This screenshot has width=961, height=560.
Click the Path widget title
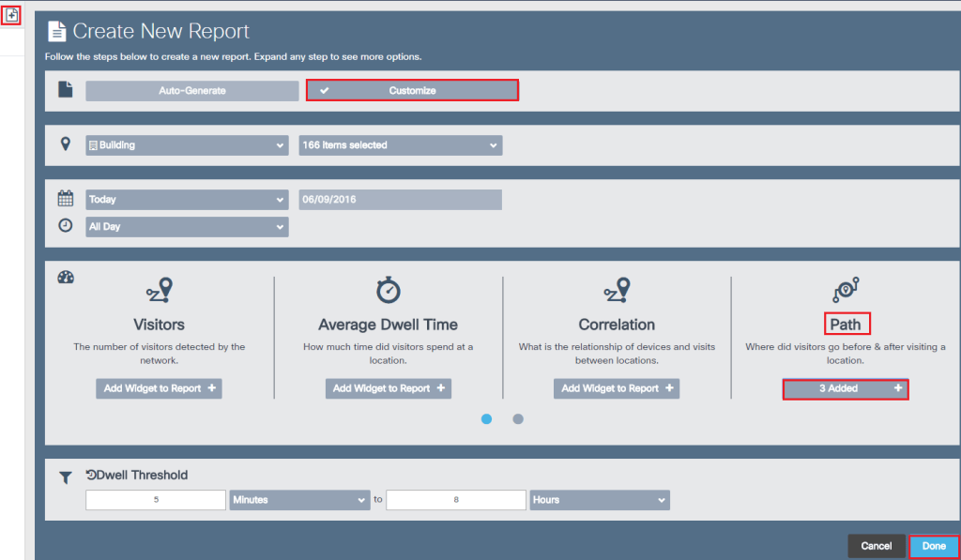pyautogui.click(x=846, y=325)
